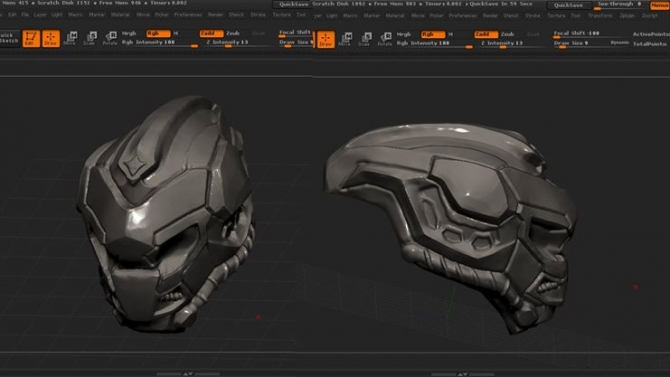Open the File menu palette
Viewport: 670px width, 377px height.
[x=25, y=15]
